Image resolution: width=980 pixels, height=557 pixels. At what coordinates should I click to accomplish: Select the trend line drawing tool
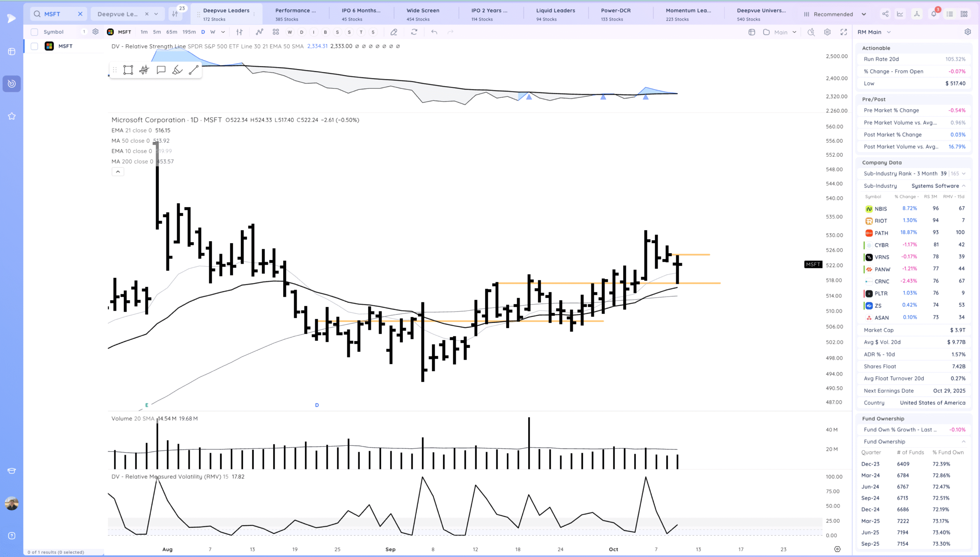(x=194, y=70)
